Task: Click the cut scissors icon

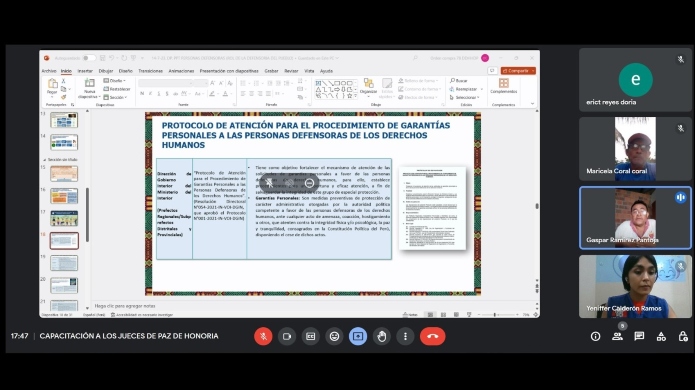Action: (x=63, y=81)
